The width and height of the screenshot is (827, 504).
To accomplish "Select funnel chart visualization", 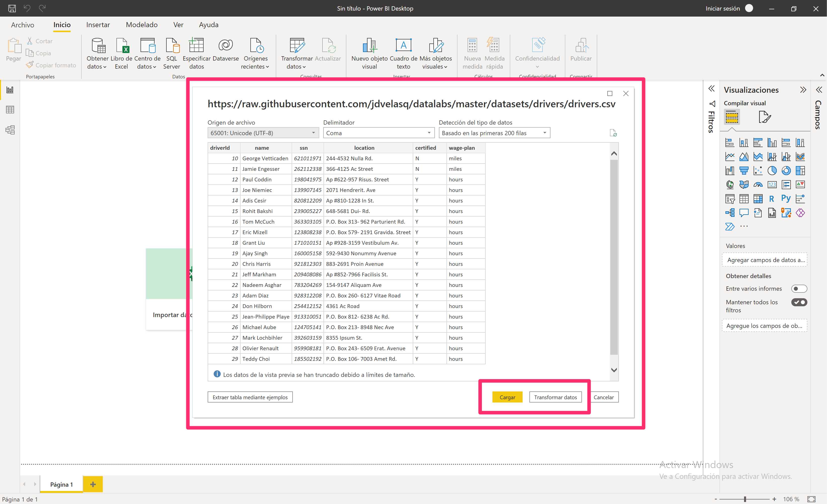I will pyautogui.click(x=744, y=171).
